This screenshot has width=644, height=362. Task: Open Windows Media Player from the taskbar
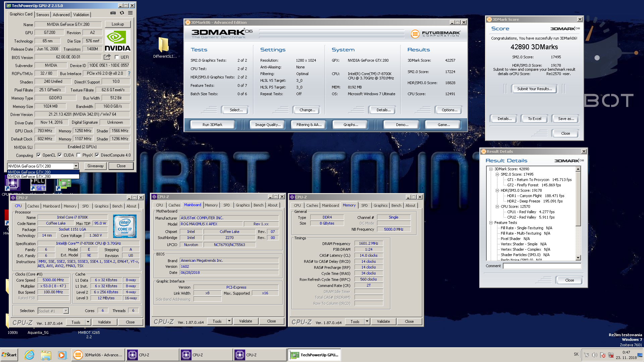[x=62, y=355]
